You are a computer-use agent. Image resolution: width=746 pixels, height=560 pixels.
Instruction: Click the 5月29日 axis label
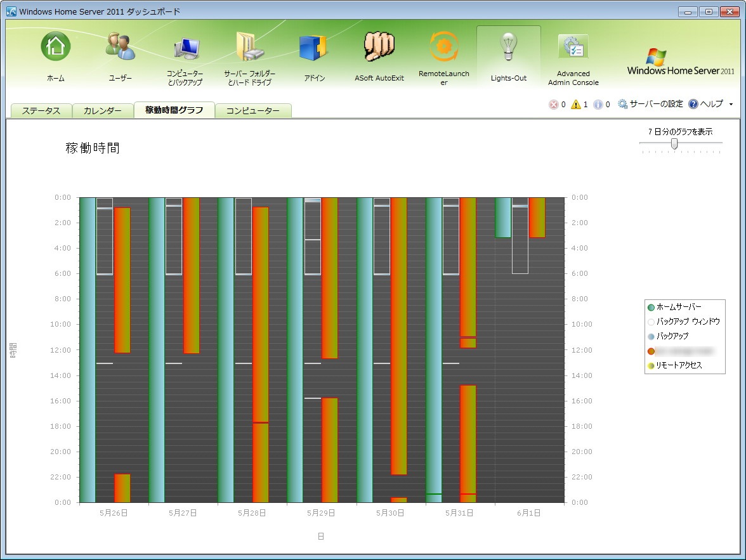[x=321, y=513]
